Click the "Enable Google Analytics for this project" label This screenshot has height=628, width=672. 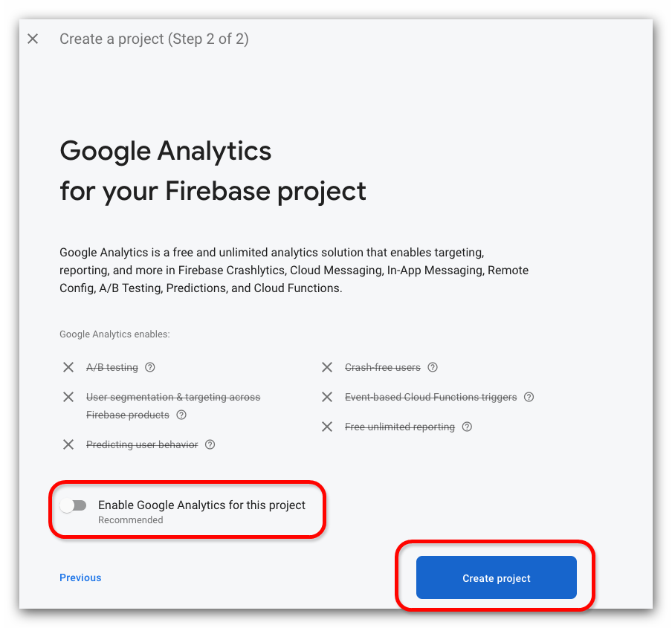click(x=201, y=505)
